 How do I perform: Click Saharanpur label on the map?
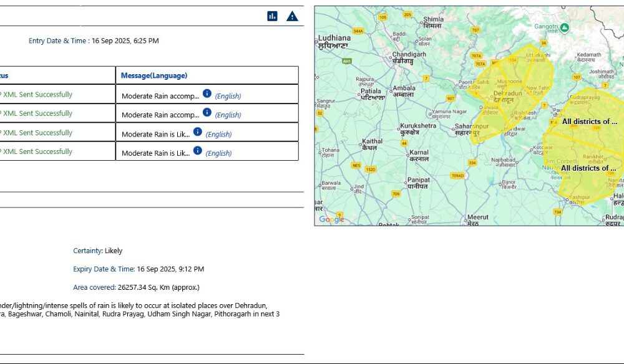click(472, 129)
